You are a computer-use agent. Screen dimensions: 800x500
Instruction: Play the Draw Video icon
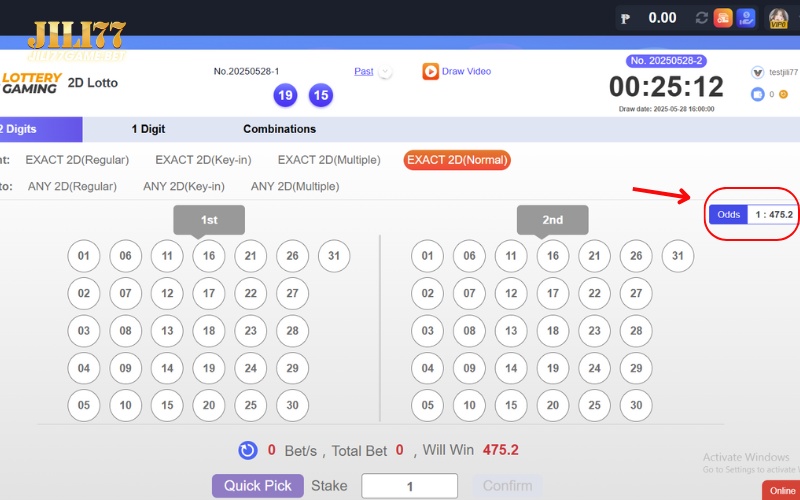430,71
